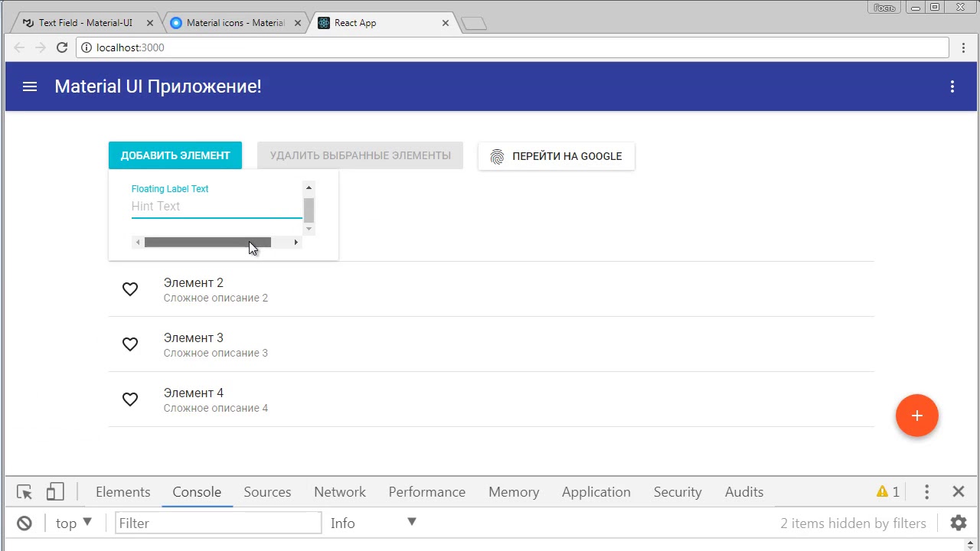Expand the Info log level dropdown
This screenshot has width=980, height=551.
(x=374, y=523)
